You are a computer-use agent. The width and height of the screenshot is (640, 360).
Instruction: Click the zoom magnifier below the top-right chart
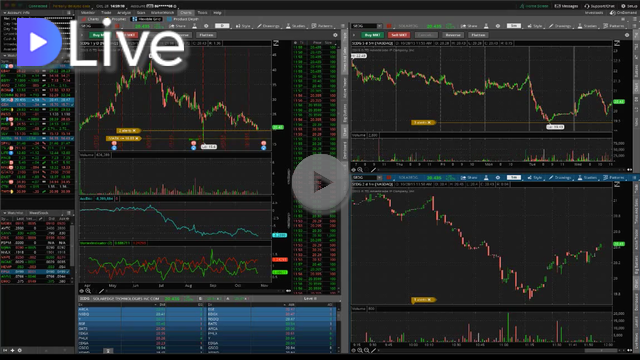click(360, 170)
